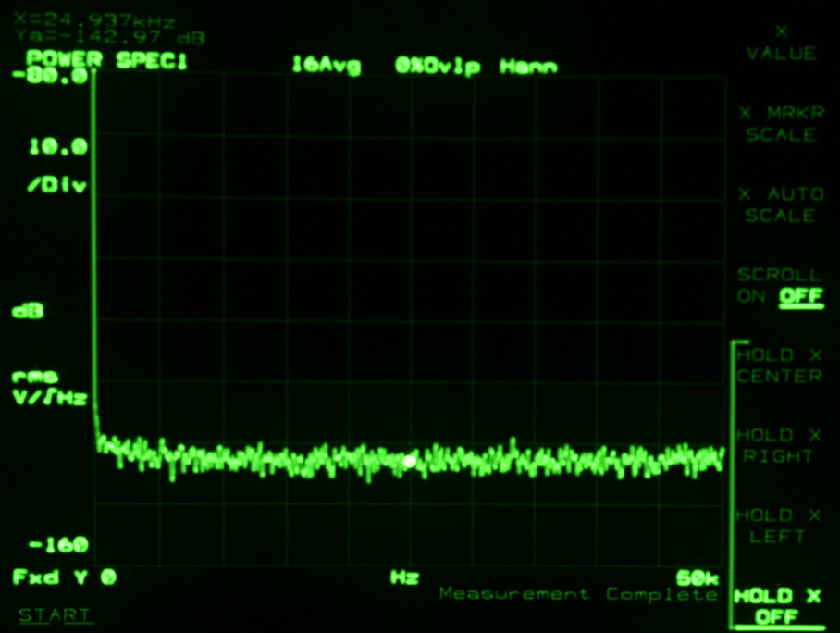This screenshot has height=633, width=840.
Task: Click the Hann window label
Action: click(x=528, y=67)
